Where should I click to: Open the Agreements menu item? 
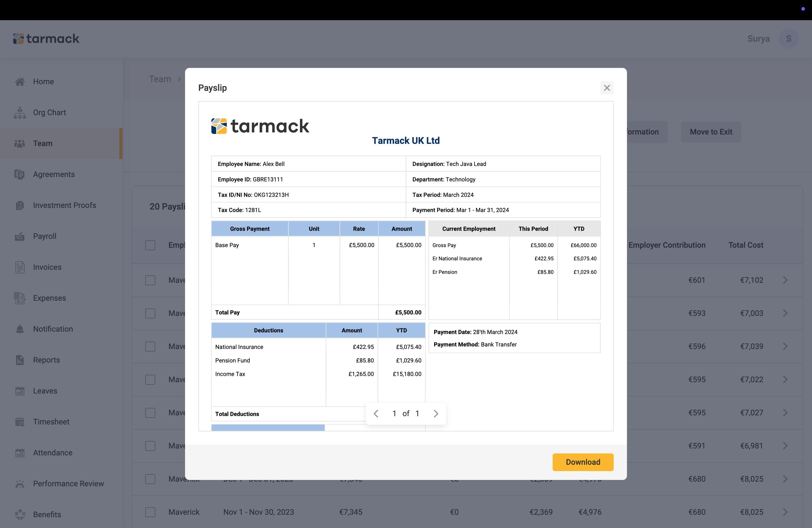[54, 174]
